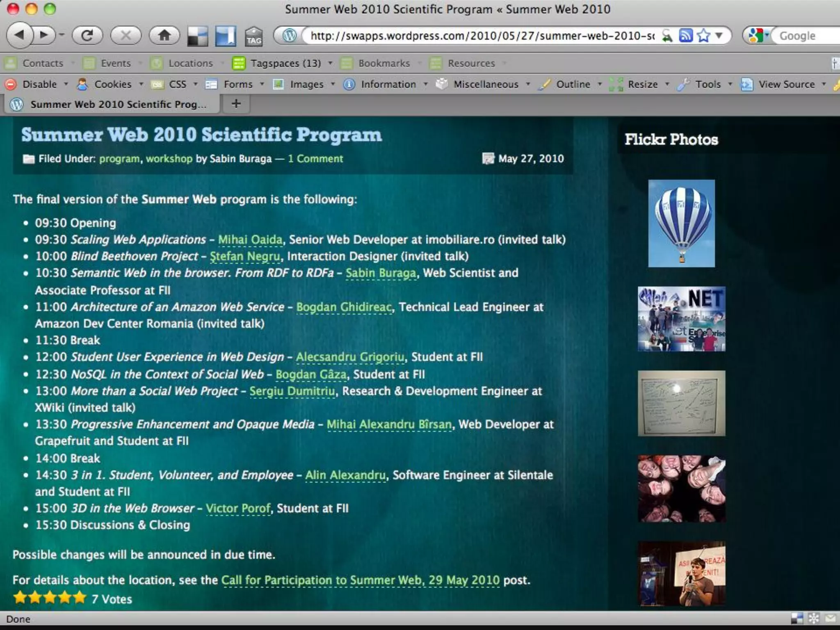
Task: Click the WordPress site icon in URL bar
Action: 290,36
